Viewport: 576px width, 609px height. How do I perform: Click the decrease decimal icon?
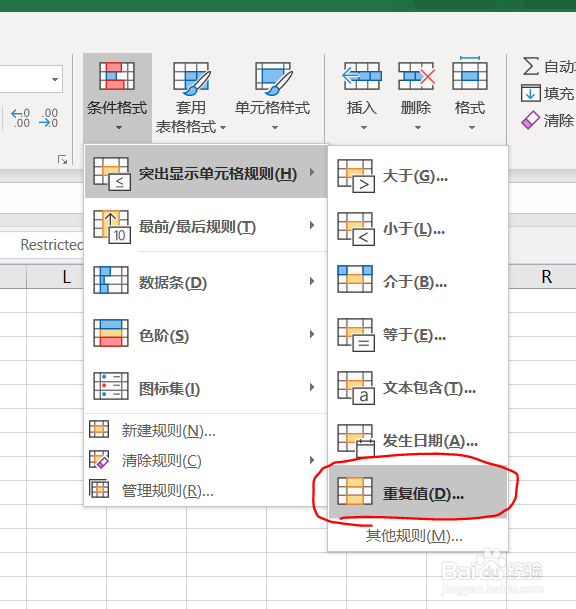(x=49, y=118)
